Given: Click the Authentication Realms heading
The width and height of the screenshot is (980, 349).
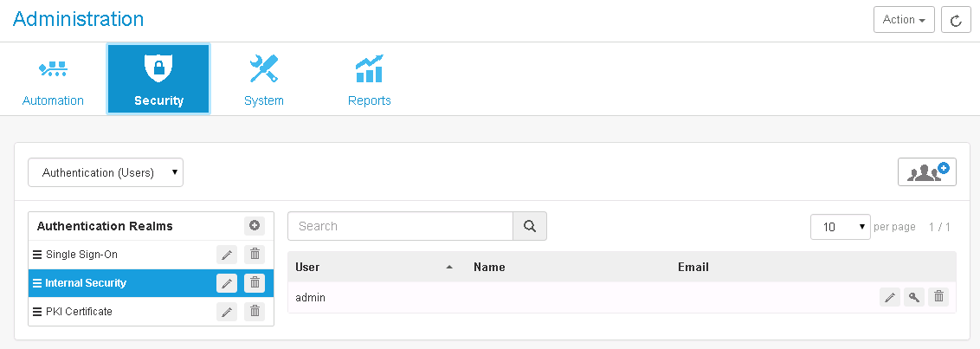Looking at the screenshot, I should [105, 226].
